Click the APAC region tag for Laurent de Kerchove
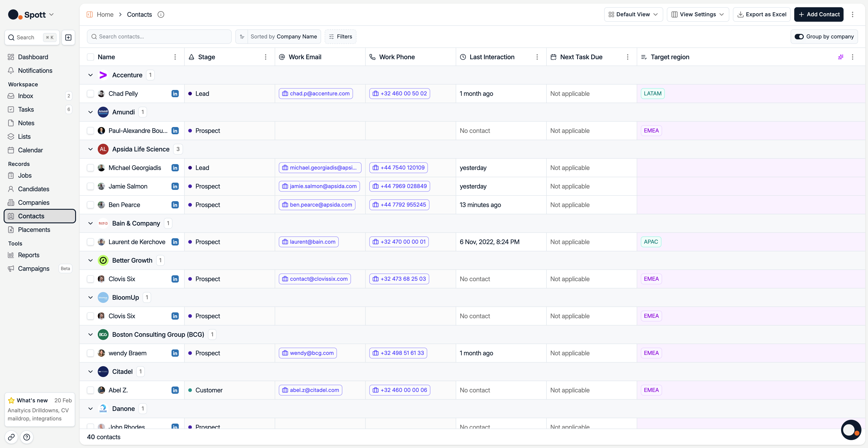 pos(651,242)
